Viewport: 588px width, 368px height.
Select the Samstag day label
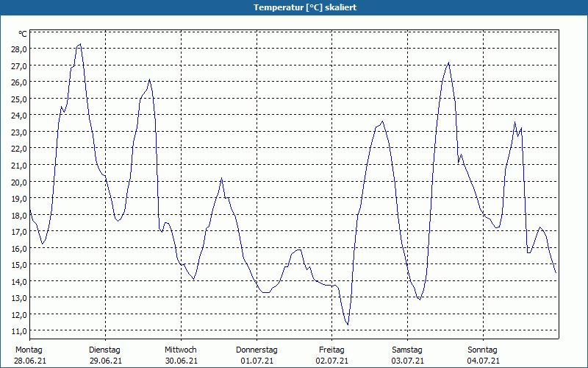[407, 350]
